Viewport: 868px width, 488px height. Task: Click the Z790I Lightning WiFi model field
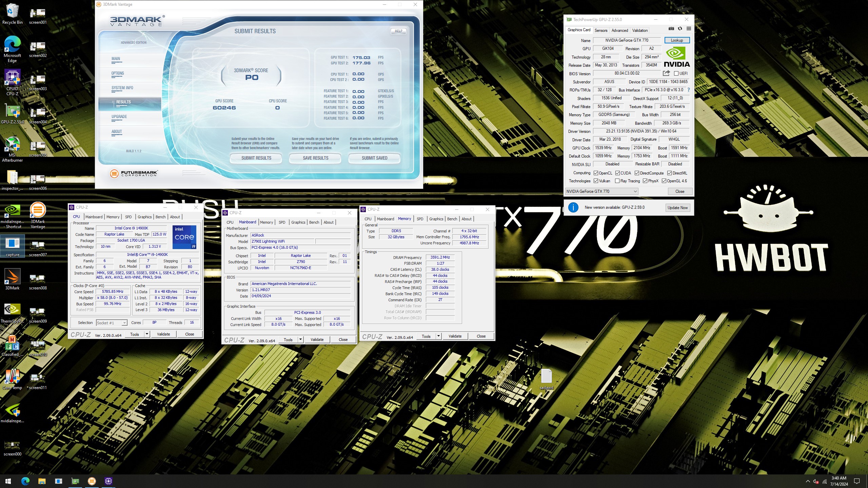click(283, 241)
